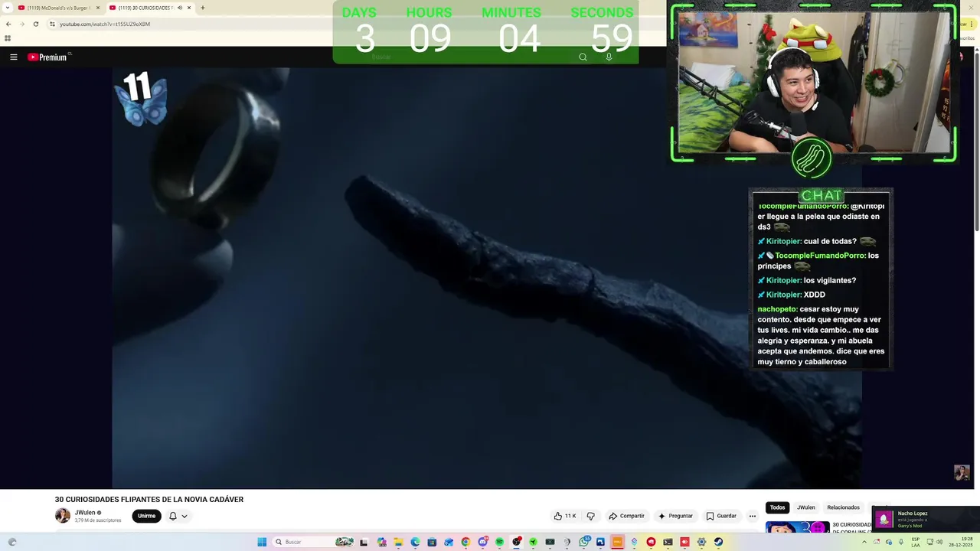
Task: Close the McDonald's v/s Burger tab
Action: coord(98,8)
